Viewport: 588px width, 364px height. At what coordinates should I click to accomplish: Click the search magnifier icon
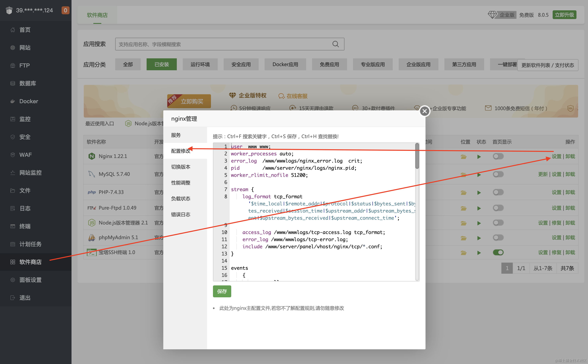tap(335, 44)
